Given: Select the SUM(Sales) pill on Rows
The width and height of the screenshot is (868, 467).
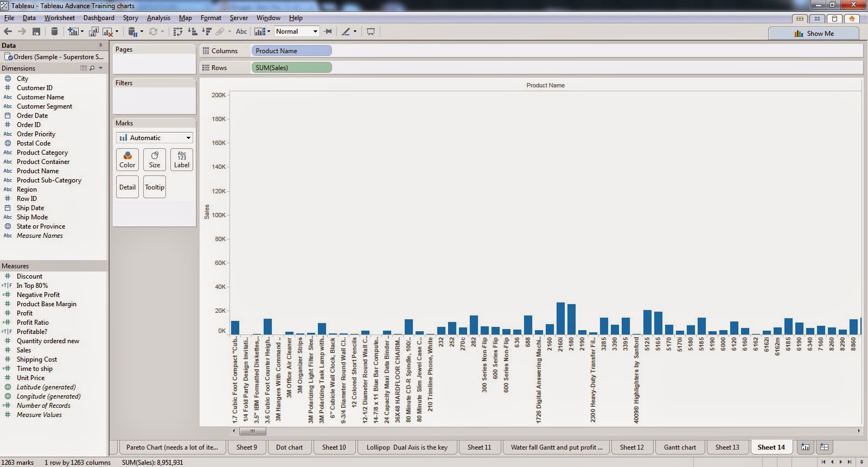Looking at the screenshot, I should click(x=291, y=67).
